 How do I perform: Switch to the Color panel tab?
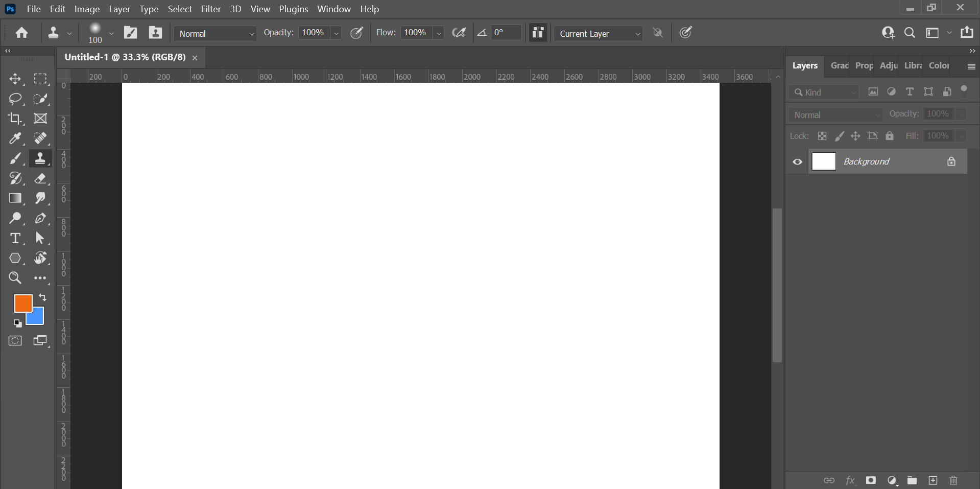tap(939, 65)
